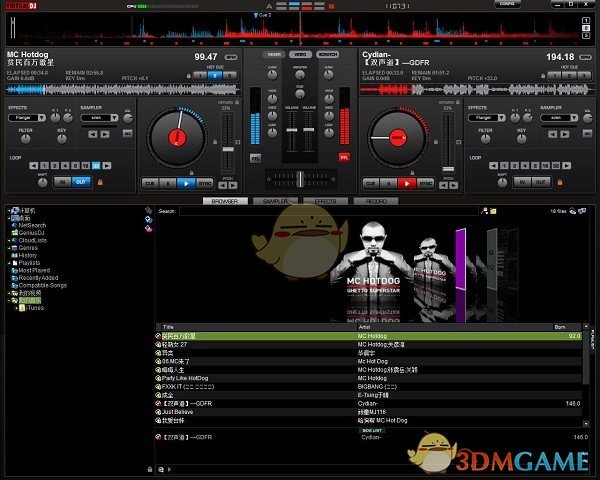Click the small disc icon below the side list
Image resolution: width=600 pixels, height=480 pixels.
(161, 469)
